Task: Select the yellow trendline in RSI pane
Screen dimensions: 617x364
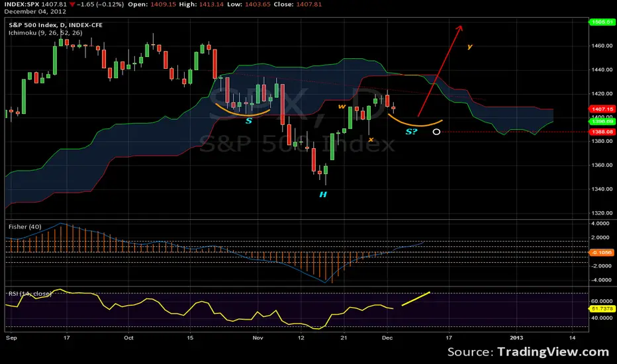Action: coord(416,298)
